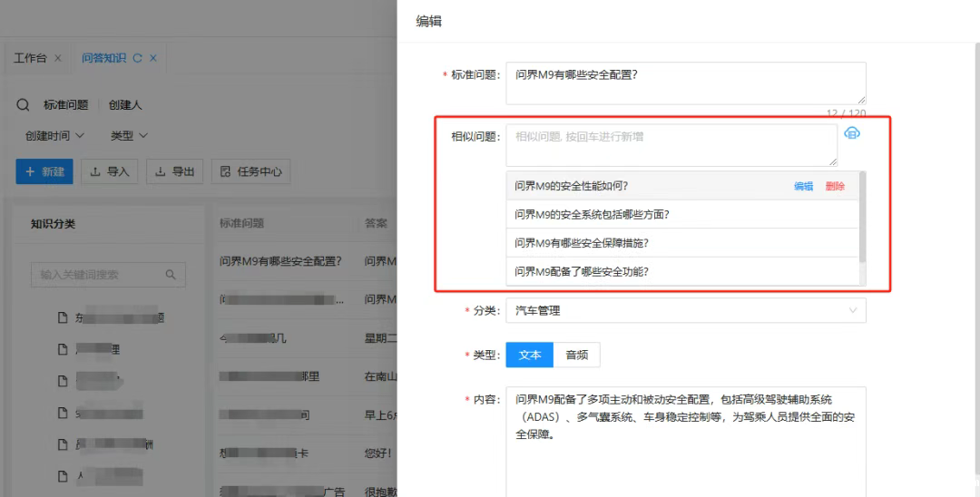Click the 导出 export button
Viewport: 980px width, 497px height.
(174, 171)
